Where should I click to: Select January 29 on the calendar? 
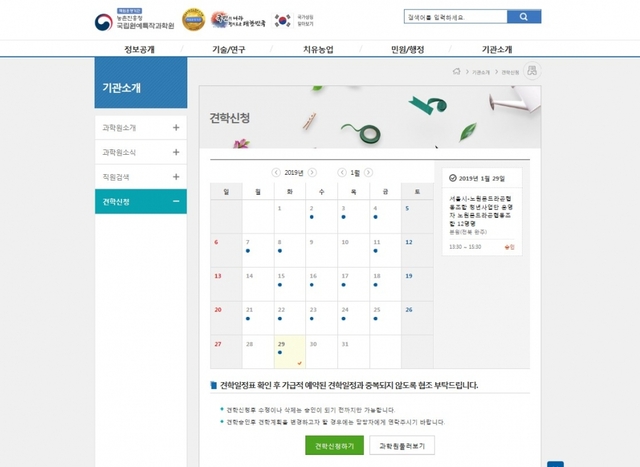(x=290, y=352)
